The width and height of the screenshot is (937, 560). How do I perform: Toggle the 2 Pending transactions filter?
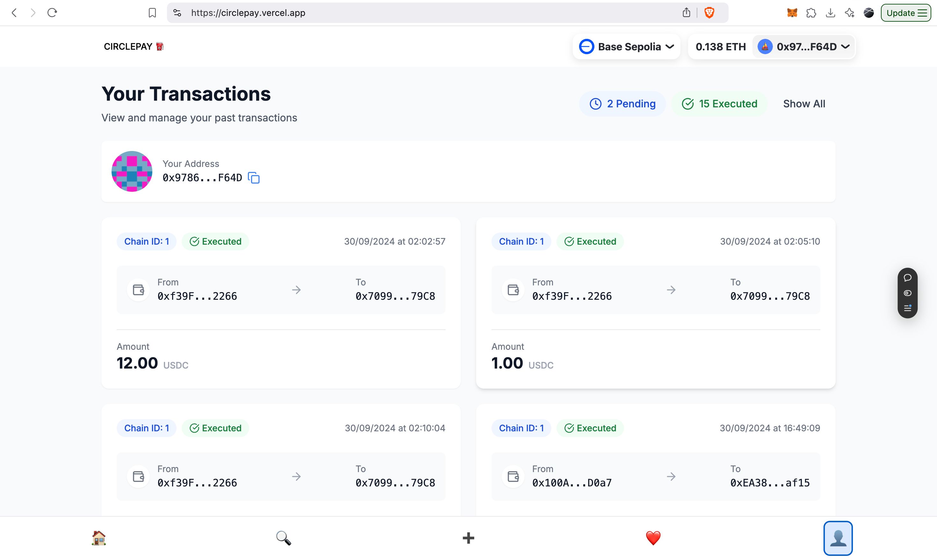[x=622, y=104]
